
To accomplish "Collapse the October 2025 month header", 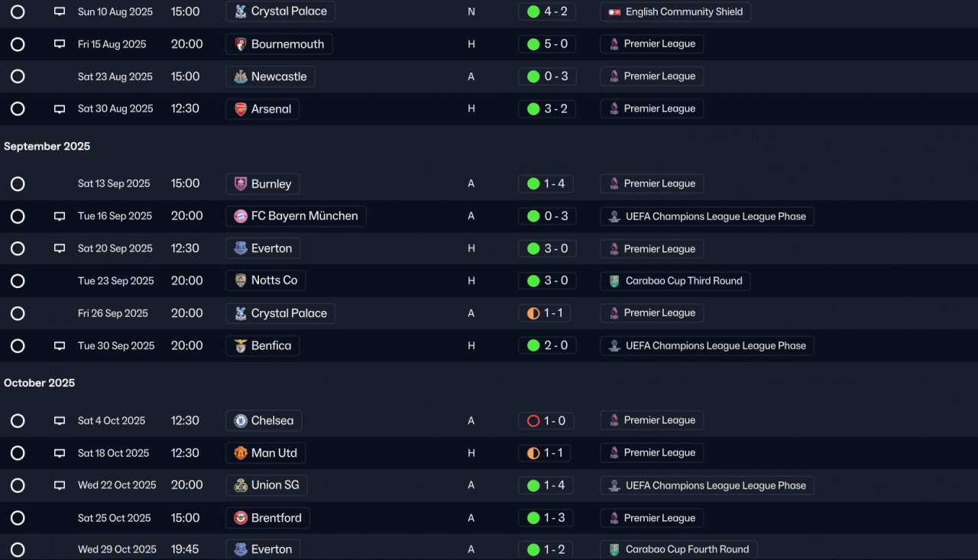I will point(40,384).
